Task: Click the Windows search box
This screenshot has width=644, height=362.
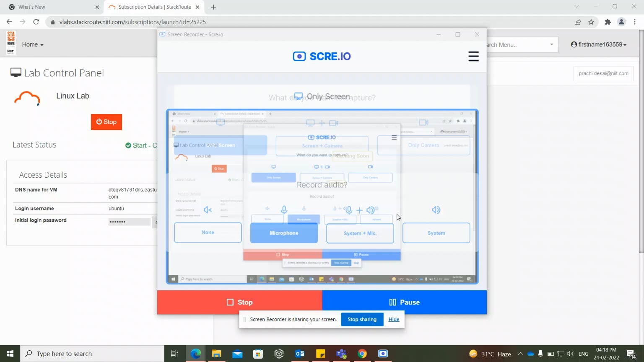Action: click(92, 354)
